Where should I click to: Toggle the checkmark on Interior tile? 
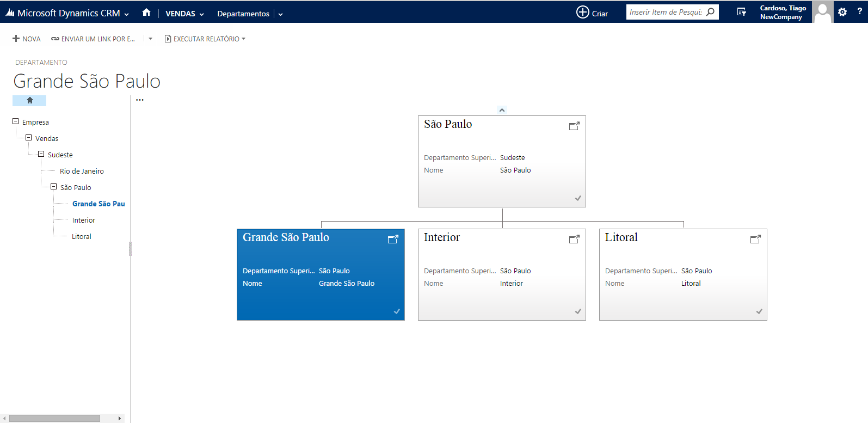click(578, 311)
